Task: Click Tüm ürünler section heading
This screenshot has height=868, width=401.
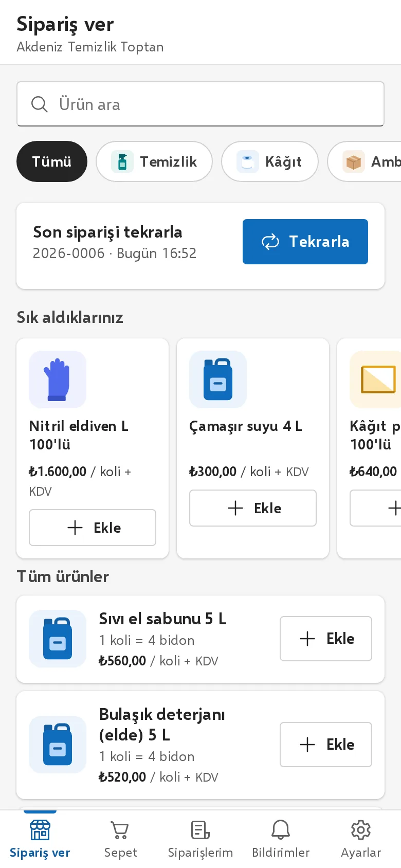Action: tap(63, 576)
